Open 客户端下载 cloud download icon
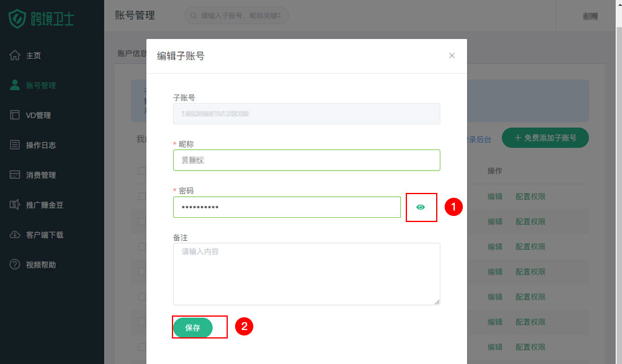Image resolution: width=622 pixels, height=364 pixels. click(x=15, y=235)
